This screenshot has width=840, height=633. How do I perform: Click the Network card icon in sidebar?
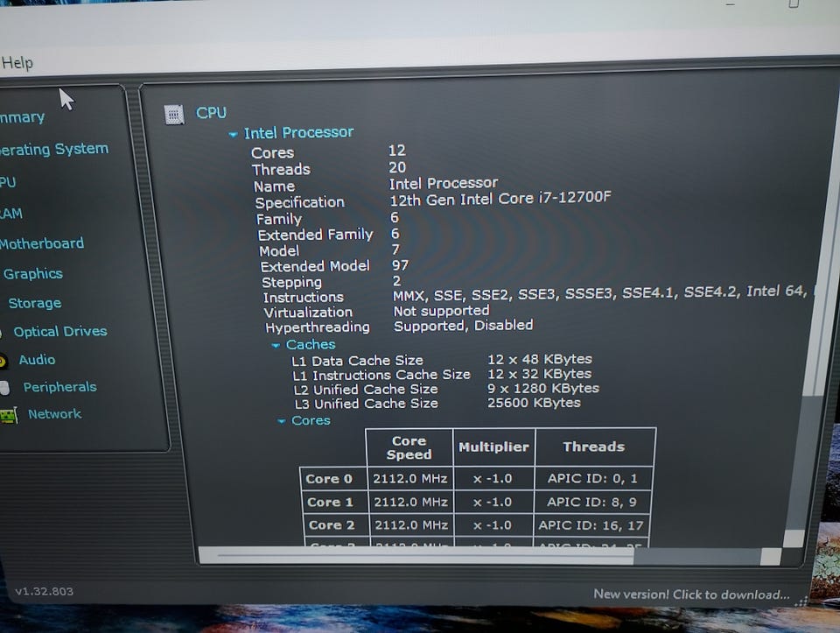coord(9,415)
